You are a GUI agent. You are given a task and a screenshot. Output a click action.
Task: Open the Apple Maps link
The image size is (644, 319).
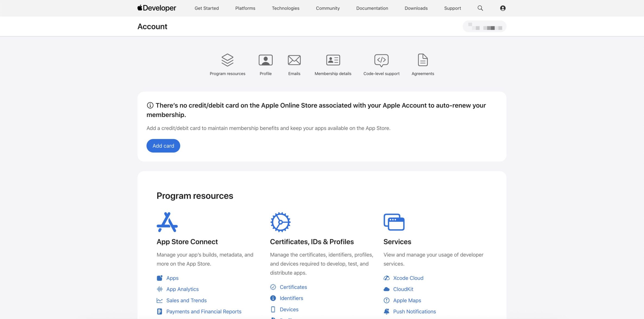tap(407, 301)
